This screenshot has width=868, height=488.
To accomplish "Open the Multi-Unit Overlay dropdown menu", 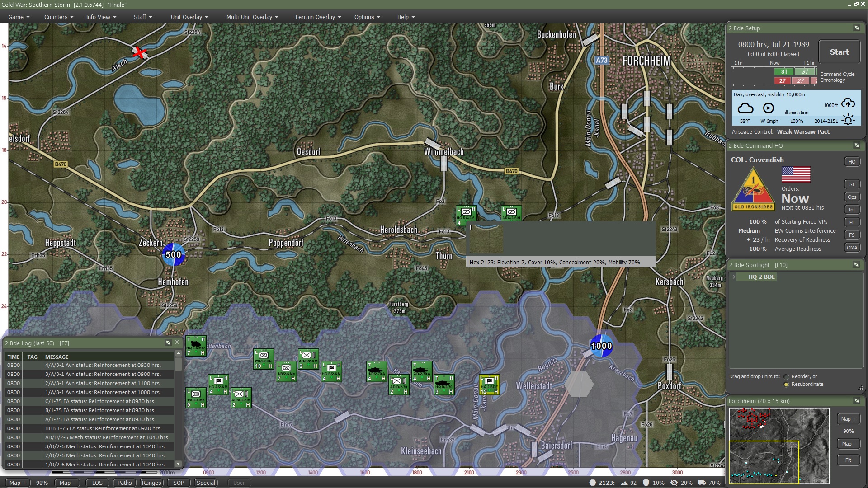I will tap(252, 17).
